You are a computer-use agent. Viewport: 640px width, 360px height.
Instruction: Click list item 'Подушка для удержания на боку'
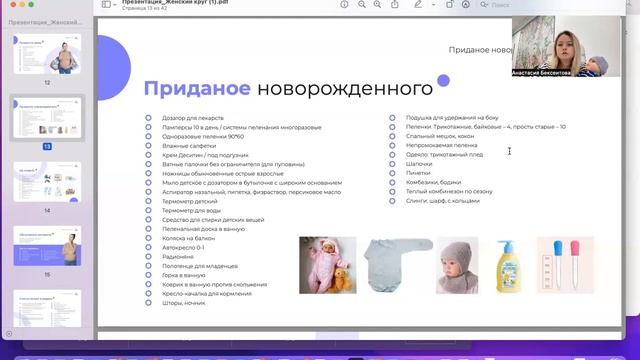click(452, 118)
